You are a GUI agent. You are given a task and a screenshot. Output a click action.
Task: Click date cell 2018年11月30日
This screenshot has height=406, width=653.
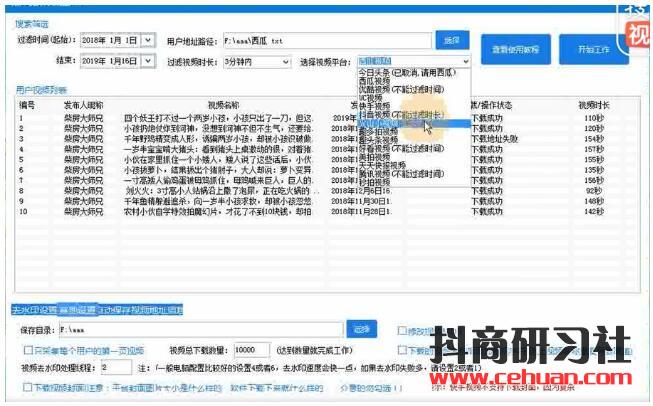click(361, 202)
